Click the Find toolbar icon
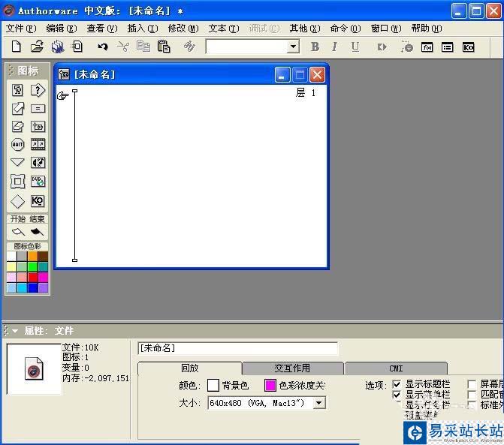The width and height of the screenshot is (504, 445). click(189, 47)
